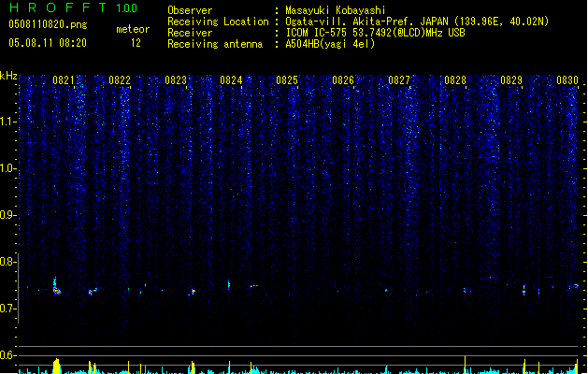Click the 0.7 kHz axis label
Screen dimensions: 588x374
coord(7,309)
